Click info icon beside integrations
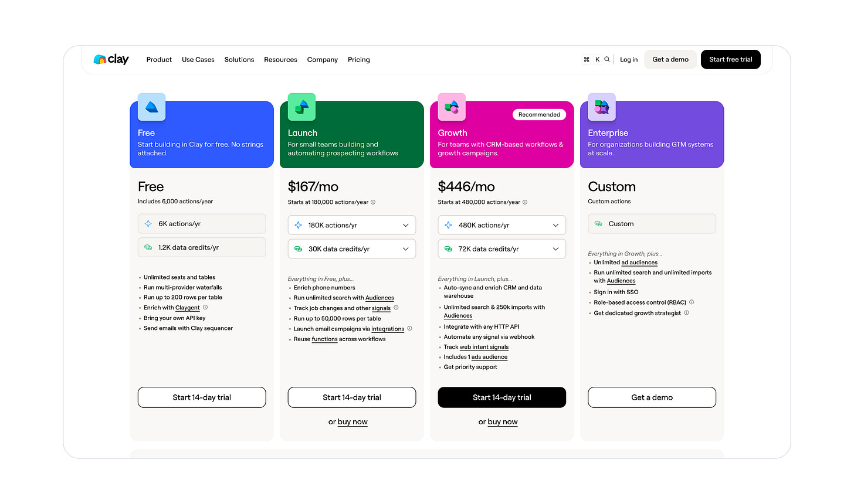The width and height of the screenshot is (854, 504). click(x=409, y=328)
